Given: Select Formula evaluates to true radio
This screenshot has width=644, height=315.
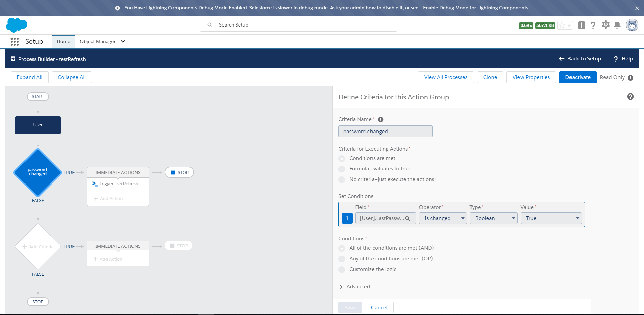Looking at the screenshot, I should [x=342, y=169].
